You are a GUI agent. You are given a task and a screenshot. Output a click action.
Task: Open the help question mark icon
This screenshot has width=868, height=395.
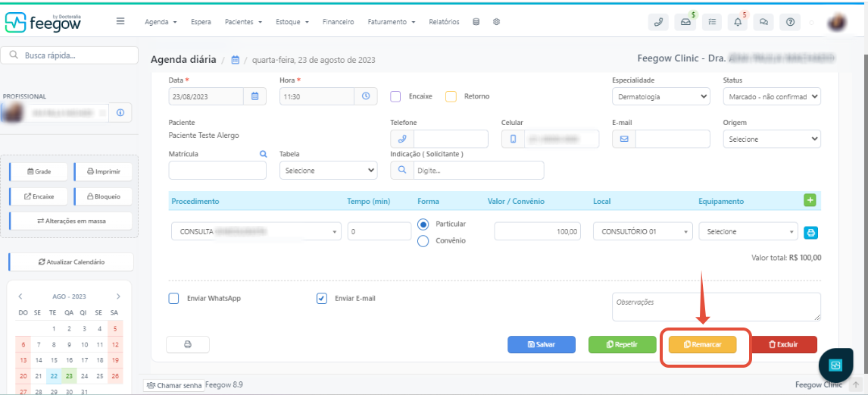pos(790,22)
